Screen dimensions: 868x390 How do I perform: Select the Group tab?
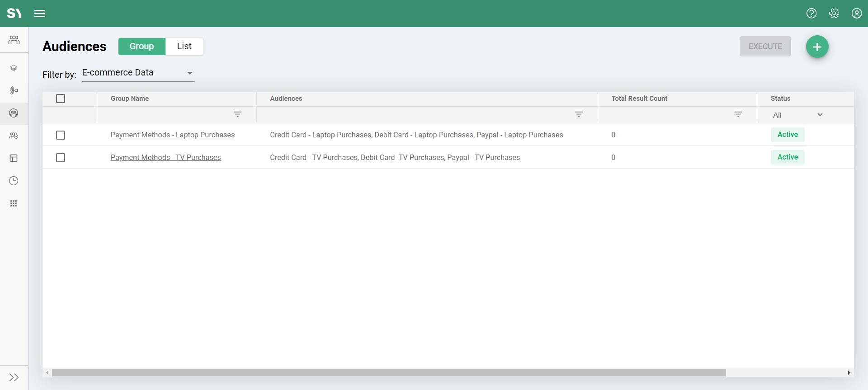click(x=142, y=47)
